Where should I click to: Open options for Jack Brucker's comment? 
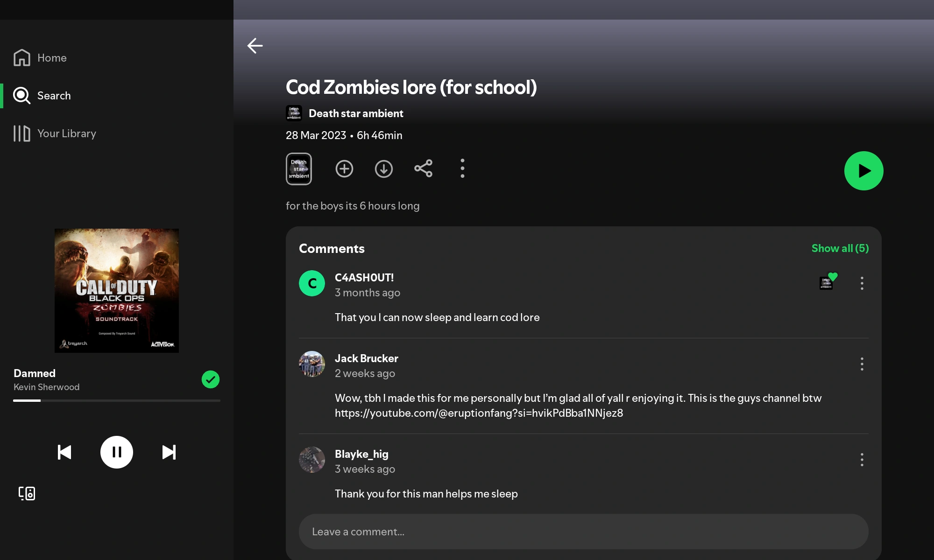pyautogui.click(x=862, y=364)
